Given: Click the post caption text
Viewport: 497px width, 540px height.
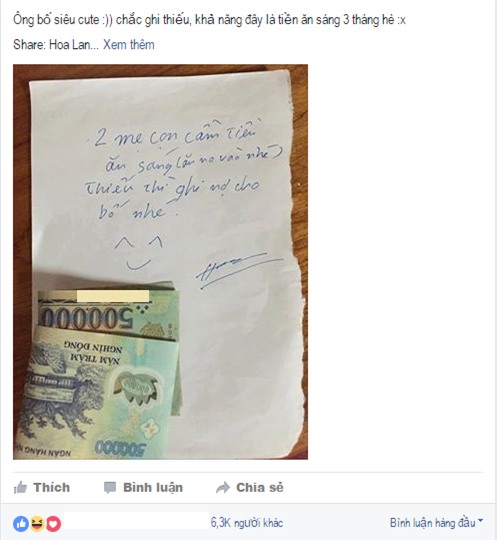Looking at the screenshot, I should coord(209,20).
